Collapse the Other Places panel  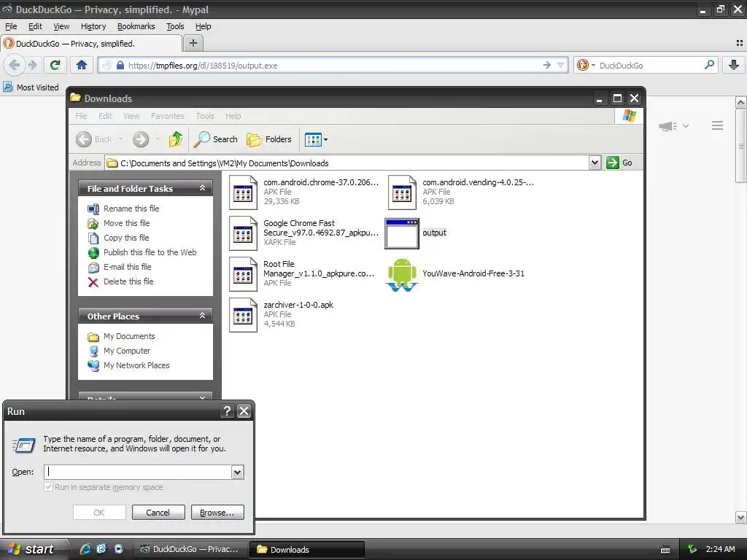pyautogui.click(x=202, y=316)
